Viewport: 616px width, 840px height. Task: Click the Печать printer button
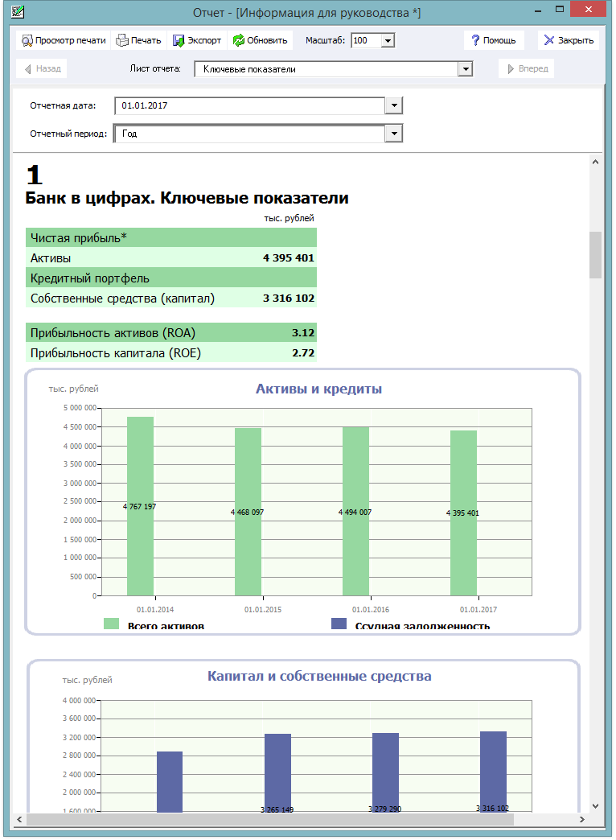point(139,40)
